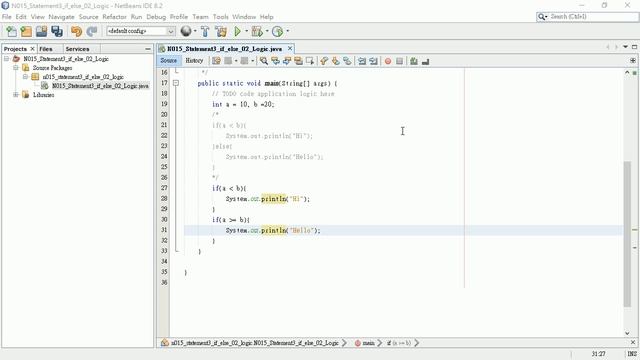This screenshot has width=640, height=360.
Task: Open the File menu
Action: pyautogui.click(x=7, y=17)
